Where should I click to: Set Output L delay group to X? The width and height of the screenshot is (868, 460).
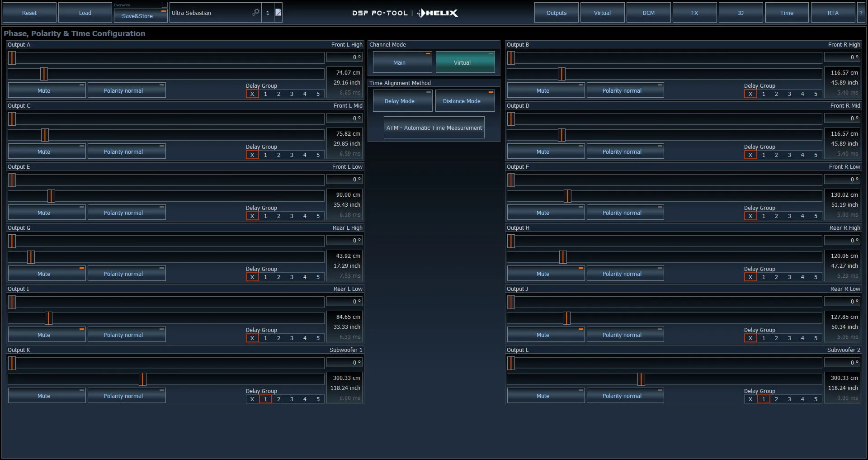coord(750,399)
